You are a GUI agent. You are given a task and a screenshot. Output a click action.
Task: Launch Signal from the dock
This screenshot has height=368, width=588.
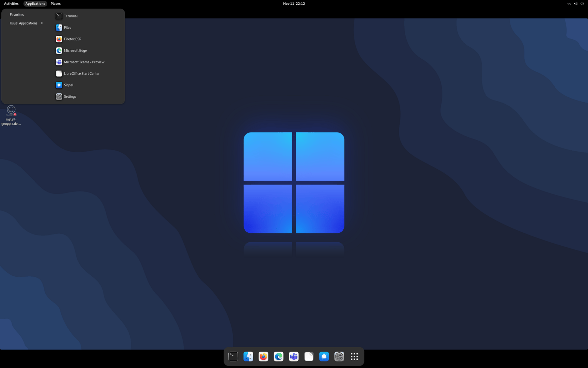[x=324, y=356]
